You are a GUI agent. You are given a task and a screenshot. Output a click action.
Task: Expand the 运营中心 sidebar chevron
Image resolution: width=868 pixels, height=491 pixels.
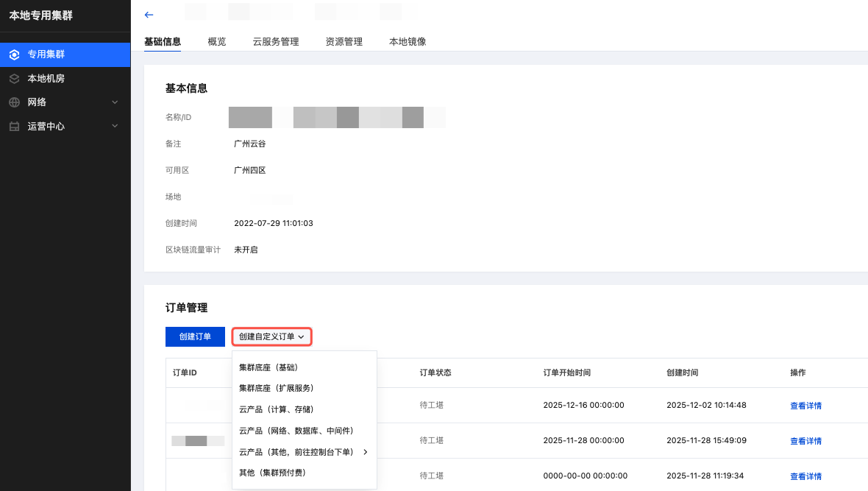115,127
